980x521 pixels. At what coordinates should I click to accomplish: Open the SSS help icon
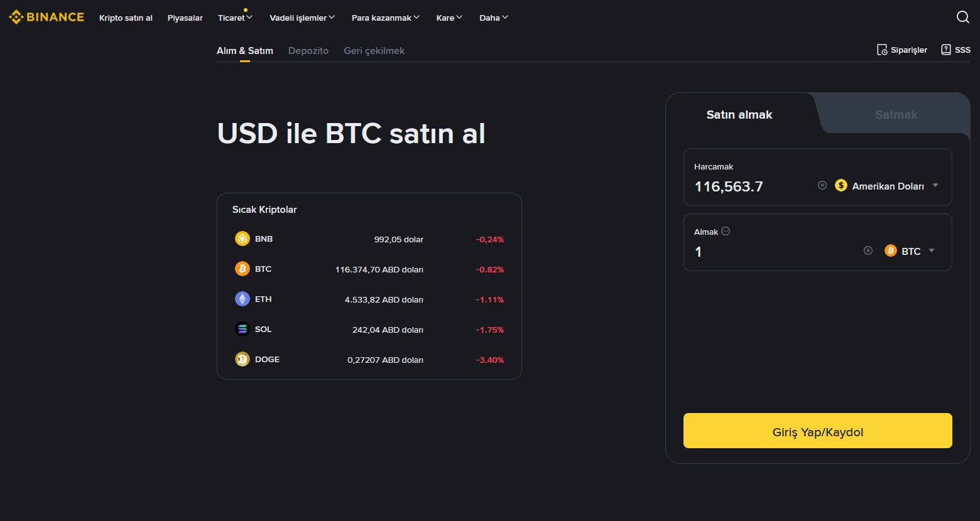(945, 50)
